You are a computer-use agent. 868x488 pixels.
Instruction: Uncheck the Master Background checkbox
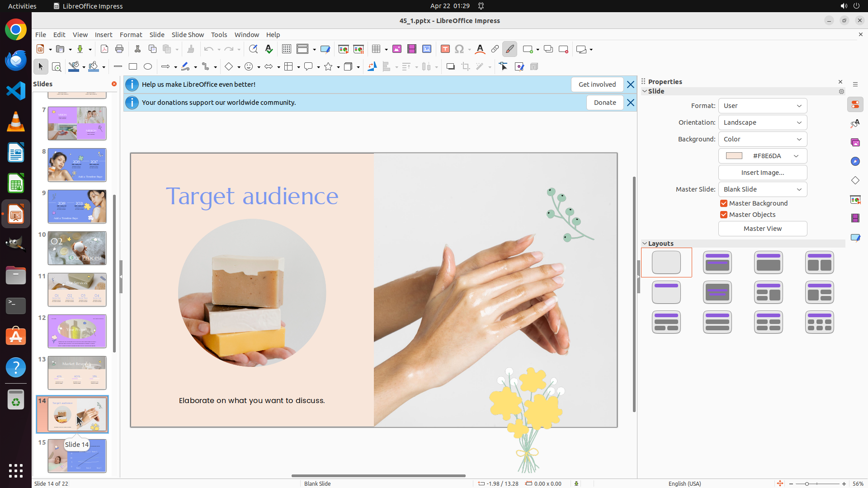pyautogui.click(x=724, y=203)
